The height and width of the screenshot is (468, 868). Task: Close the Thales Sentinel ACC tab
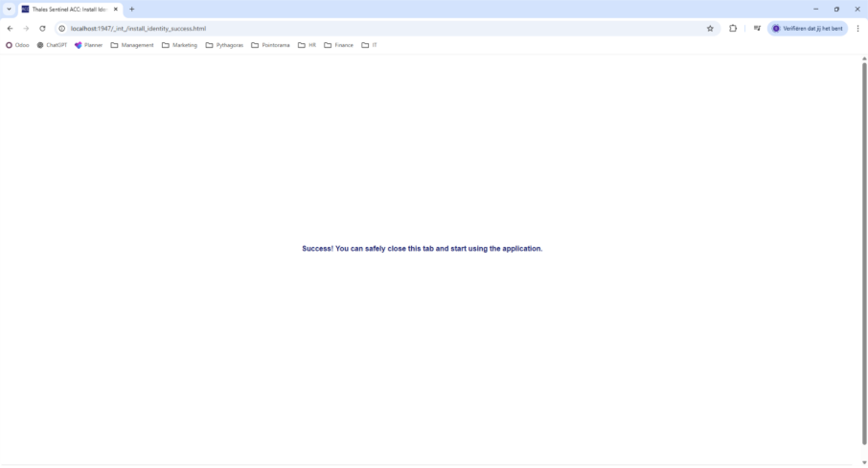tap(116, 10)
